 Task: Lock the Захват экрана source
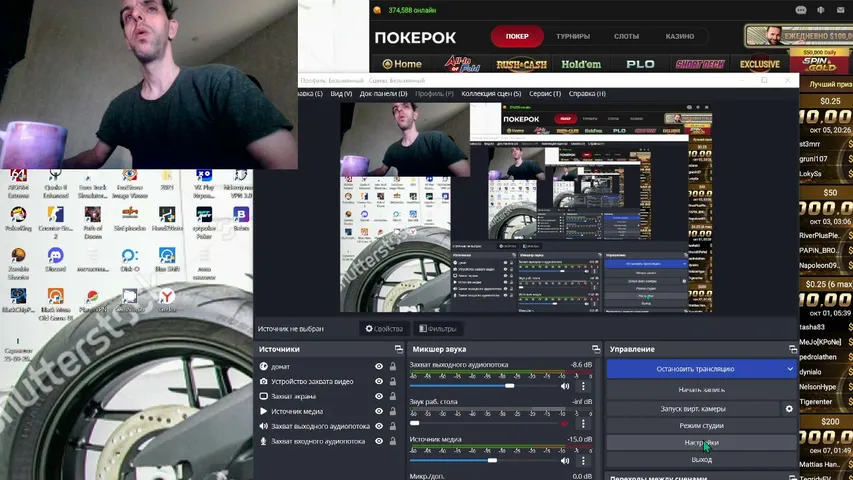[x=392, y=397]
